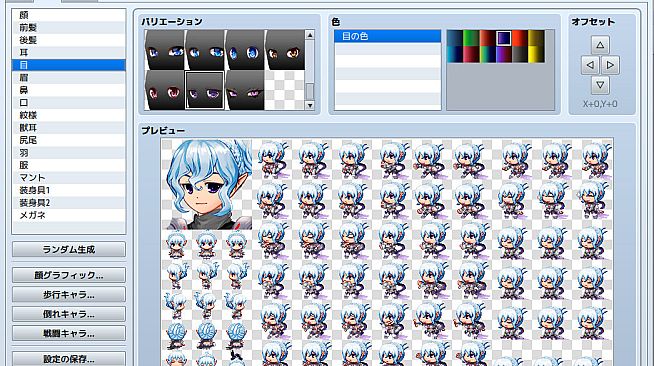Nudge the offset left with the left arrow

coord(590,65)
